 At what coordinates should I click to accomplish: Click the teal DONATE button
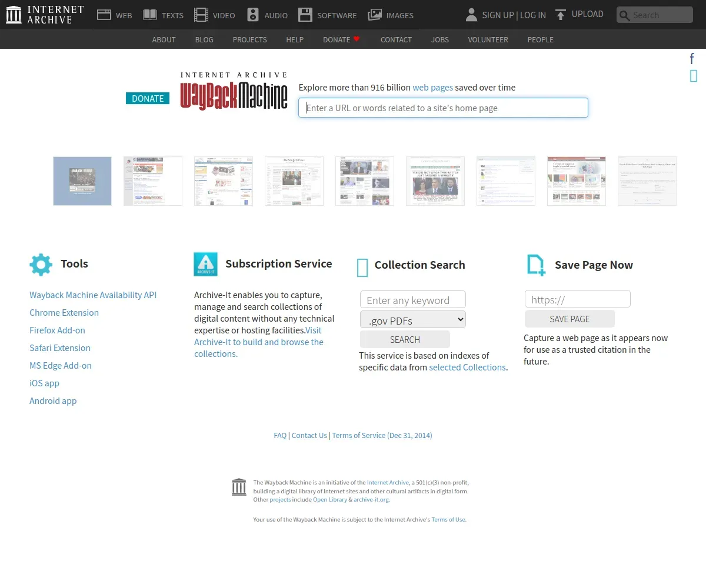148,98
